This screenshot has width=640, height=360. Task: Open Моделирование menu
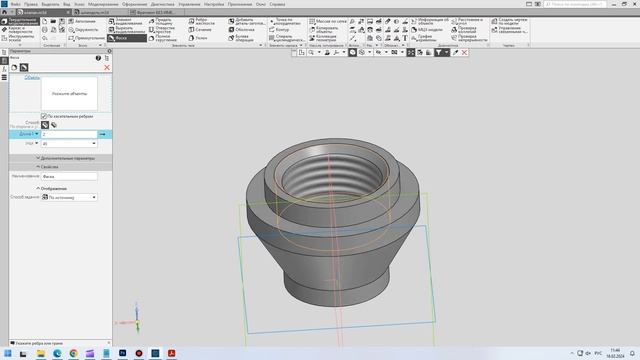pyautogui.click(x=103, y=4)
